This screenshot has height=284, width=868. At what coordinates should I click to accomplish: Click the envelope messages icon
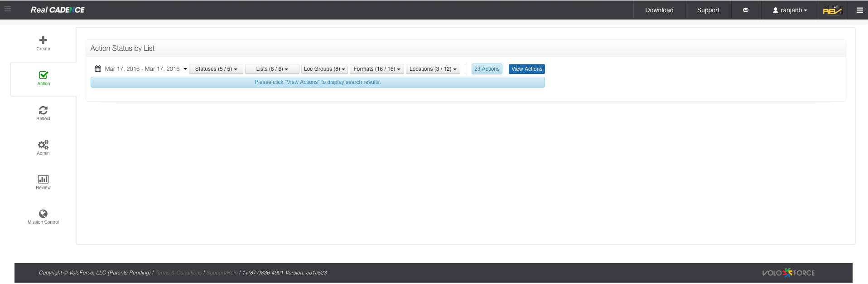(x=745, y=10)
